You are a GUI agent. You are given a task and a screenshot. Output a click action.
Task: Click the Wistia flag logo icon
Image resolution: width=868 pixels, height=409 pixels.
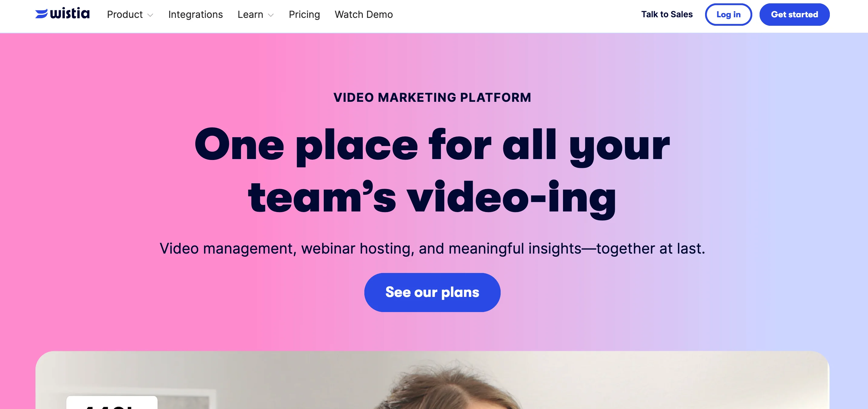click(x=41, y=14)
